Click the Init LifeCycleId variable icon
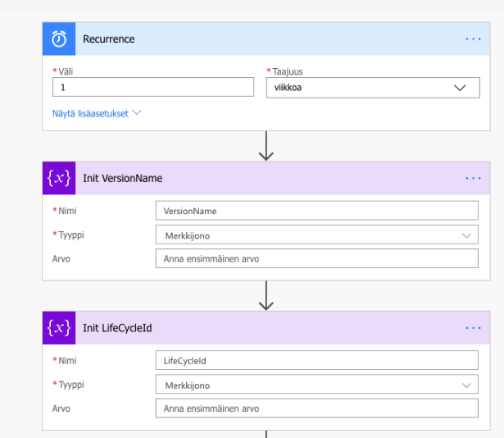Viewport: 504px width, 438px height. tap(59, 328)
